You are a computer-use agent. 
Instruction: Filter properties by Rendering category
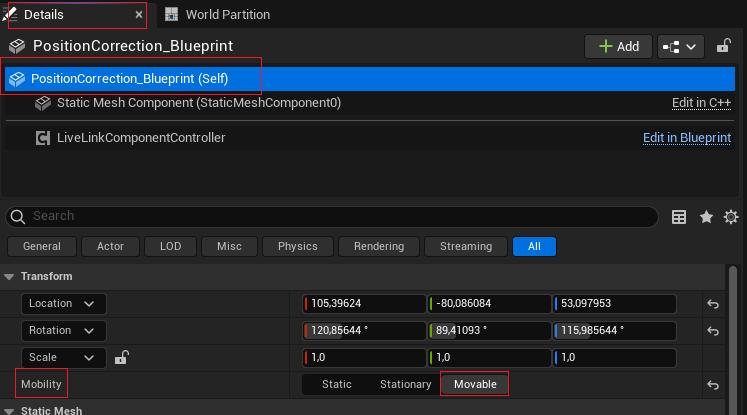tap(379, 246)
